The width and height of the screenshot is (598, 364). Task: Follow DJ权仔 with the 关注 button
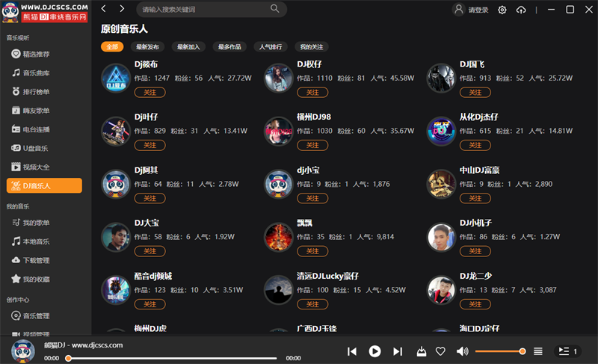(x=312, y=92)
